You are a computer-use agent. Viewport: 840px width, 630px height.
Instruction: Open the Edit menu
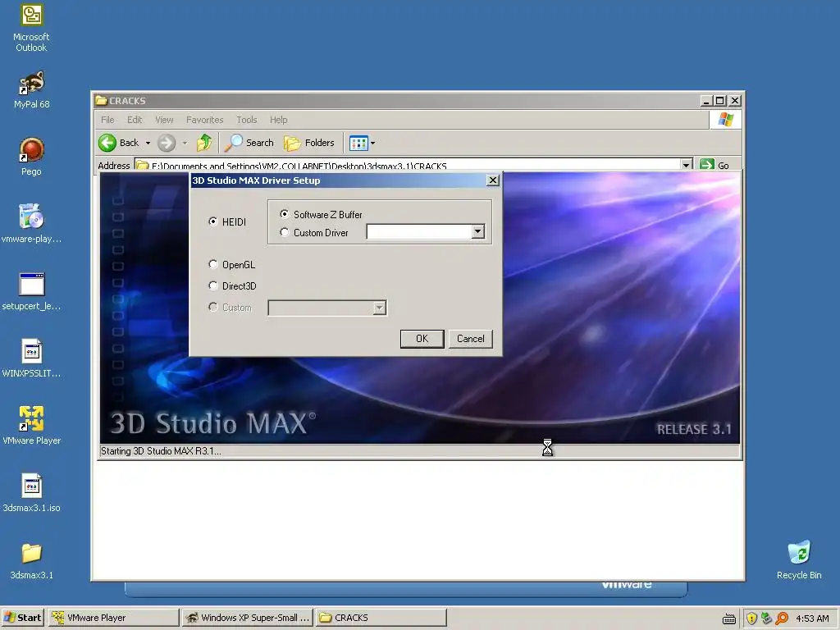[x=135, y=120]
